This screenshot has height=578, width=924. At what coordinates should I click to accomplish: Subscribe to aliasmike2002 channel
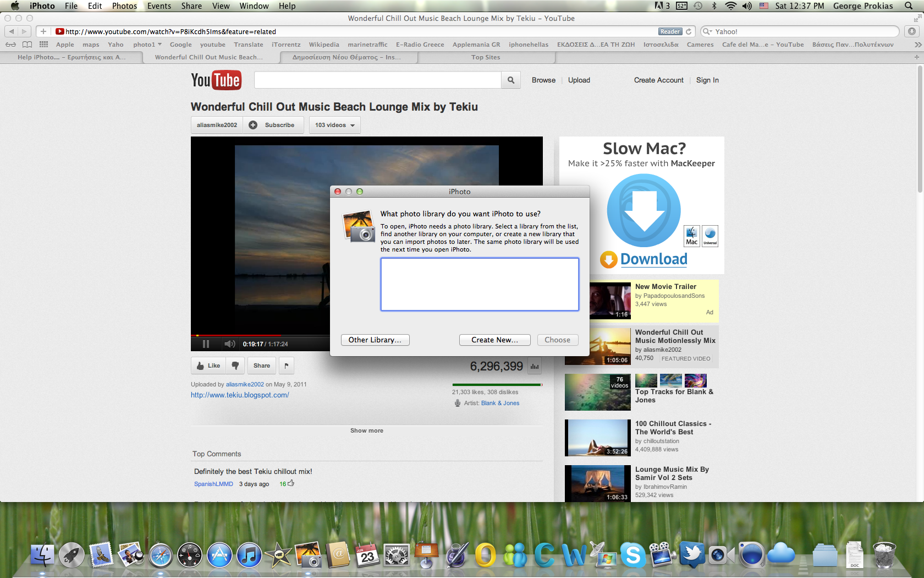pos(273,125)
